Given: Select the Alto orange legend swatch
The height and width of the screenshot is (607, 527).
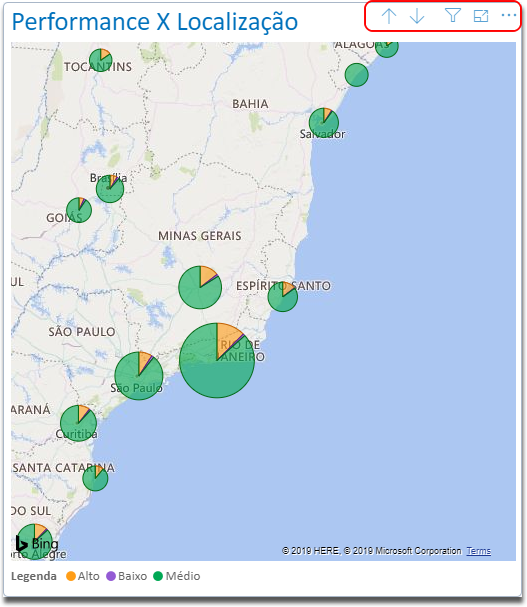Looking at the screenshot, I should (71, 576).
